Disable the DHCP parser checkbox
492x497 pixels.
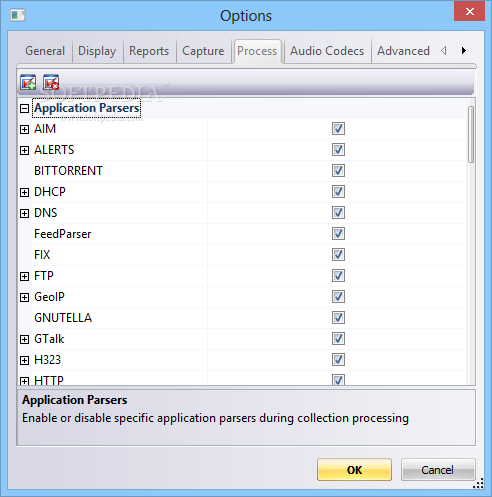[338, 192]
